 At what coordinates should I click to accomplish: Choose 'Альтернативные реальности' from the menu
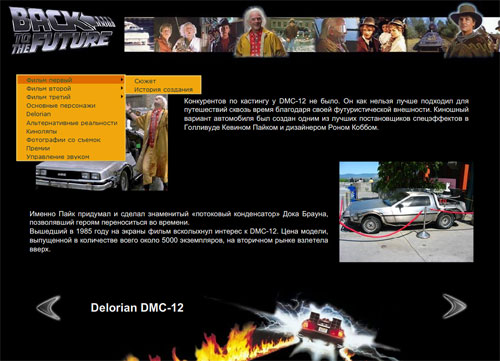71,123
